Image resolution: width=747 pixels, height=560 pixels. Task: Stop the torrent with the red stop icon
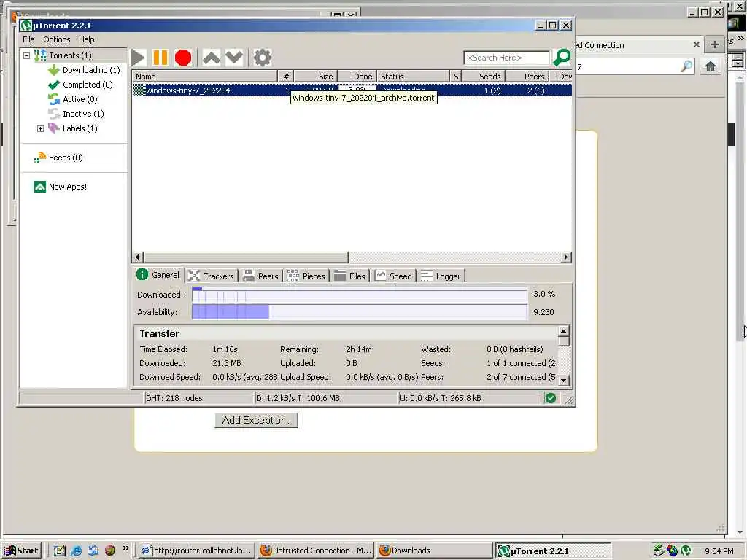point(183,58)
